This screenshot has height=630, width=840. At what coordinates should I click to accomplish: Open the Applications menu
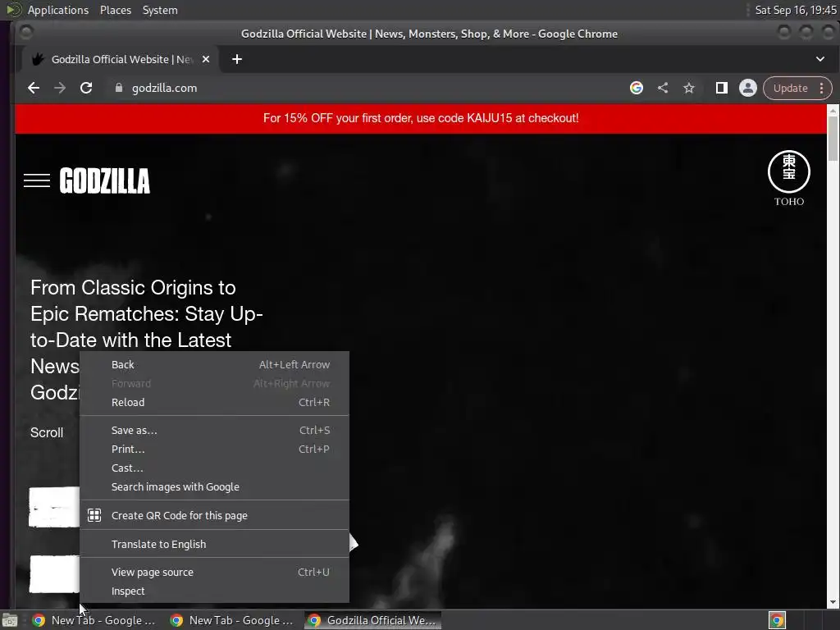tap(58, 10)
